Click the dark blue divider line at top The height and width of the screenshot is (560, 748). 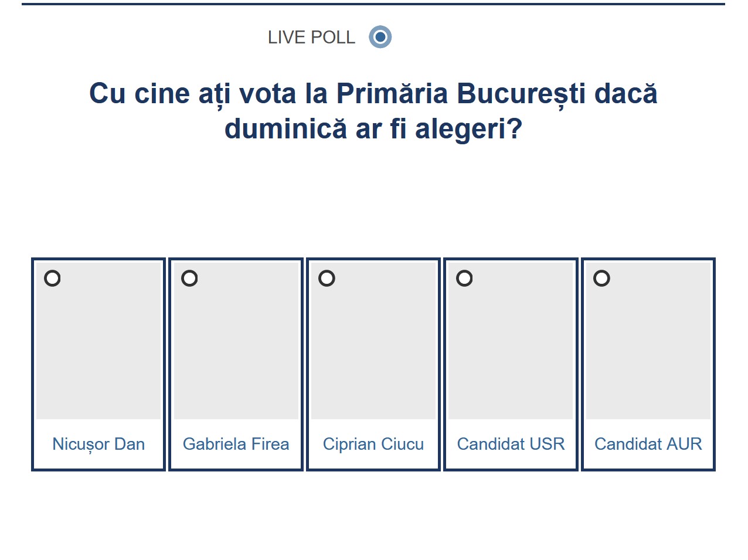coord(373,4)
